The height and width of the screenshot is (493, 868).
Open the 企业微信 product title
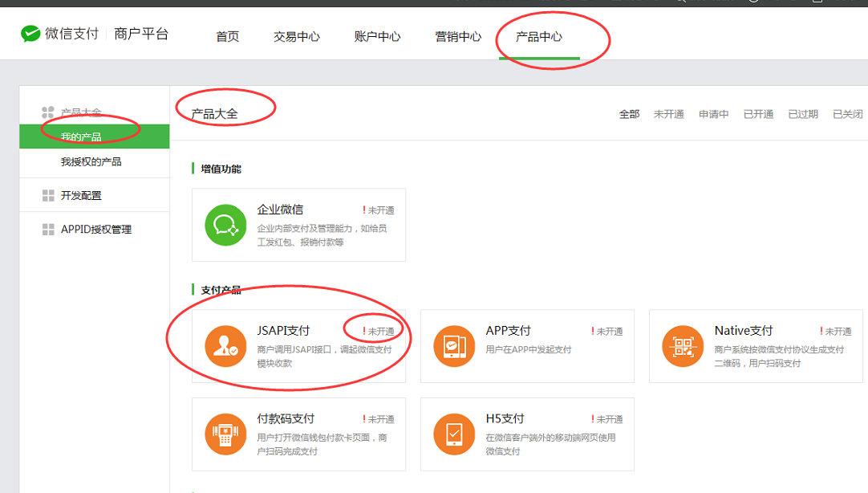pyautogui.click(x=280, y=210)
